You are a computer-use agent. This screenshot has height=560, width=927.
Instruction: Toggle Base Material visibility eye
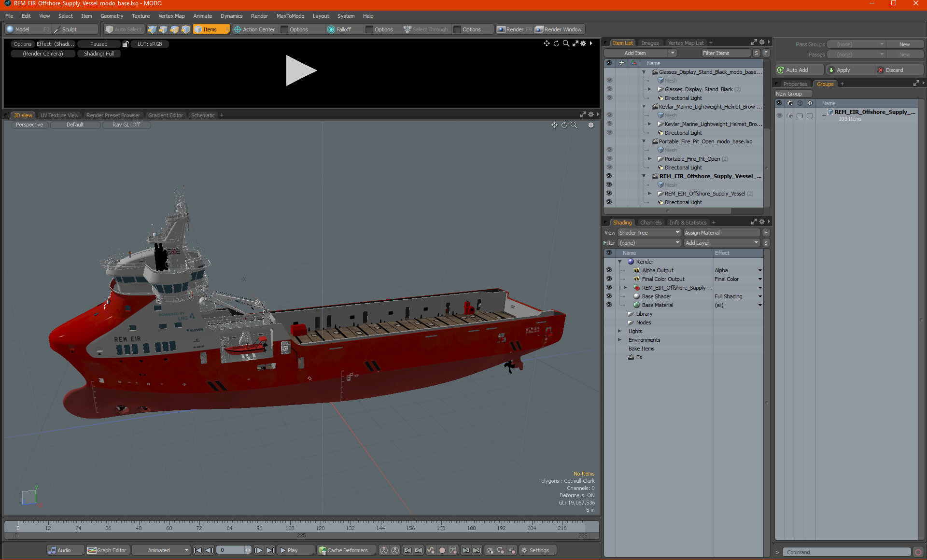point(609,305)
